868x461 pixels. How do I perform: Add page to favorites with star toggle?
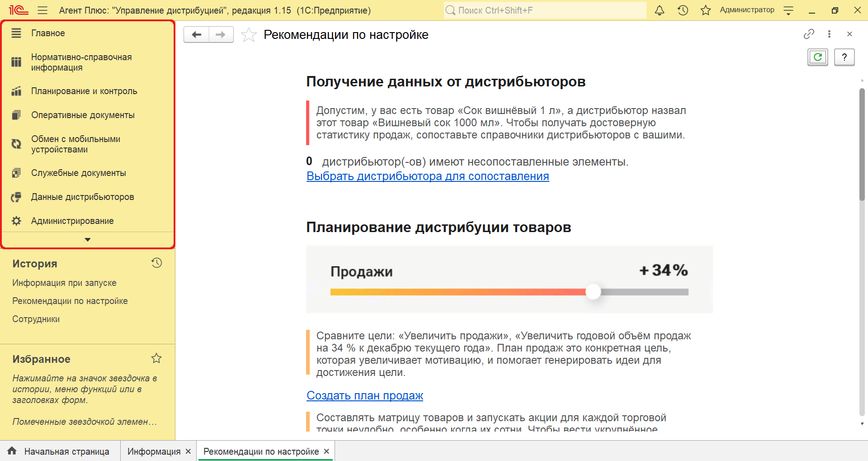coord(249,35)
